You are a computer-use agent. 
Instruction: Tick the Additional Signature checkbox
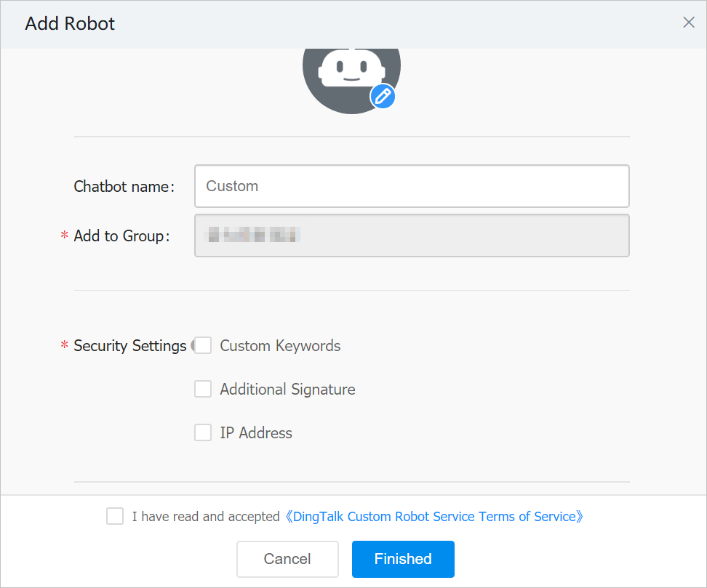tap(203, 390)
